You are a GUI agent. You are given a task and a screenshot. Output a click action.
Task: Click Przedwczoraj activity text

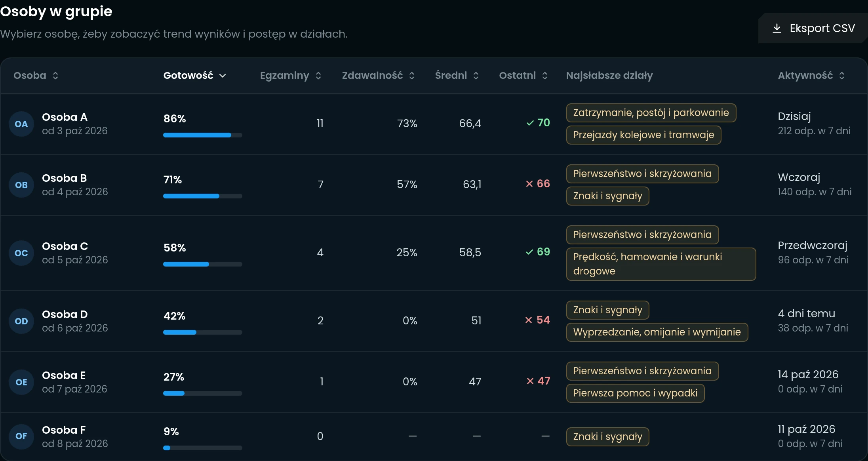click(x=813, y=246)
